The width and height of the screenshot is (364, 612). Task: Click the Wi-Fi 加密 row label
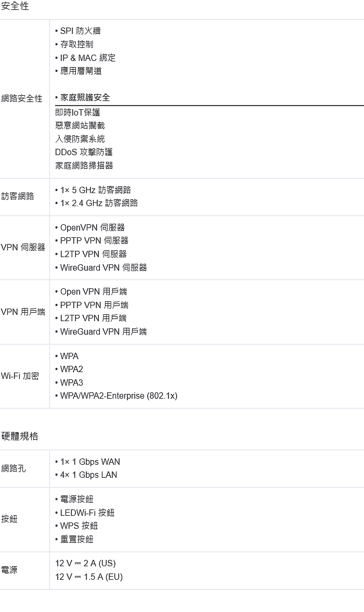click(x=20, y=376)
